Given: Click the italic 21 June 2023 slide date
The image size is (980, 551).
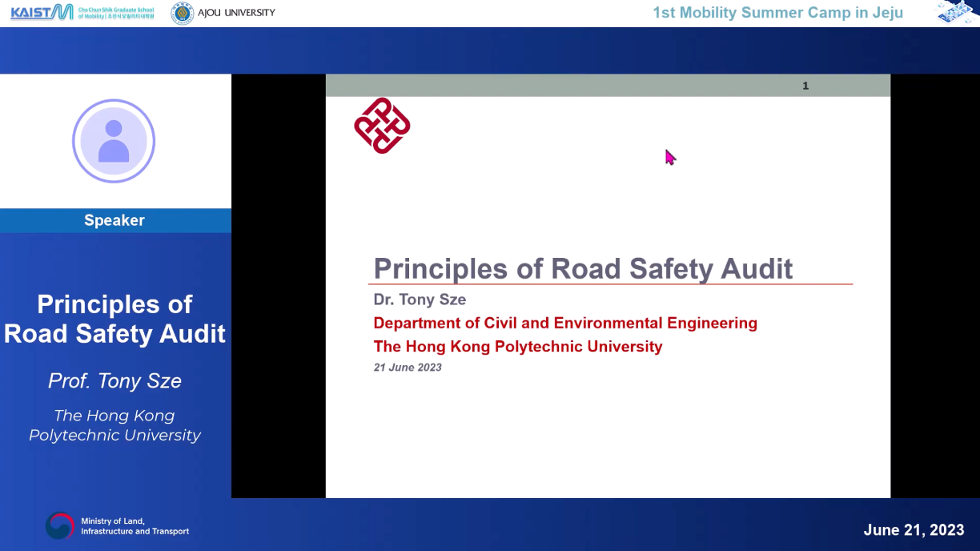Looking at the screenshot, I should point(408,368).
